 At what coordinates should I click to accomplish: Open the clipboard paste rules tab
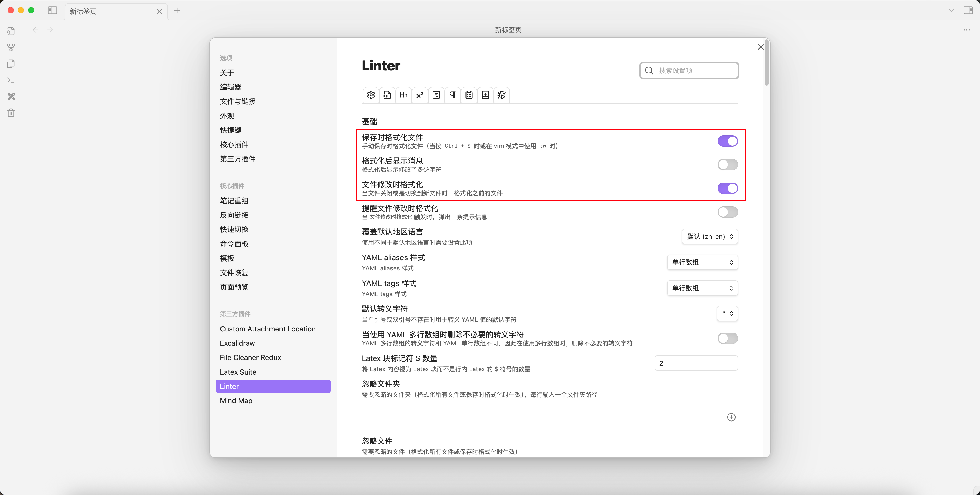point(469,95)
